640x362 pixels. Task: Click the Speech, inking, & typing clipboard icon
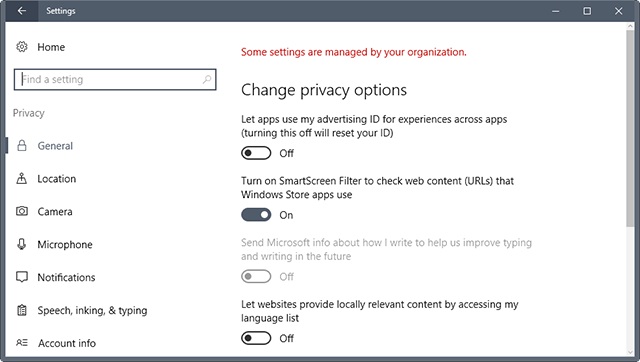point(22,310)
